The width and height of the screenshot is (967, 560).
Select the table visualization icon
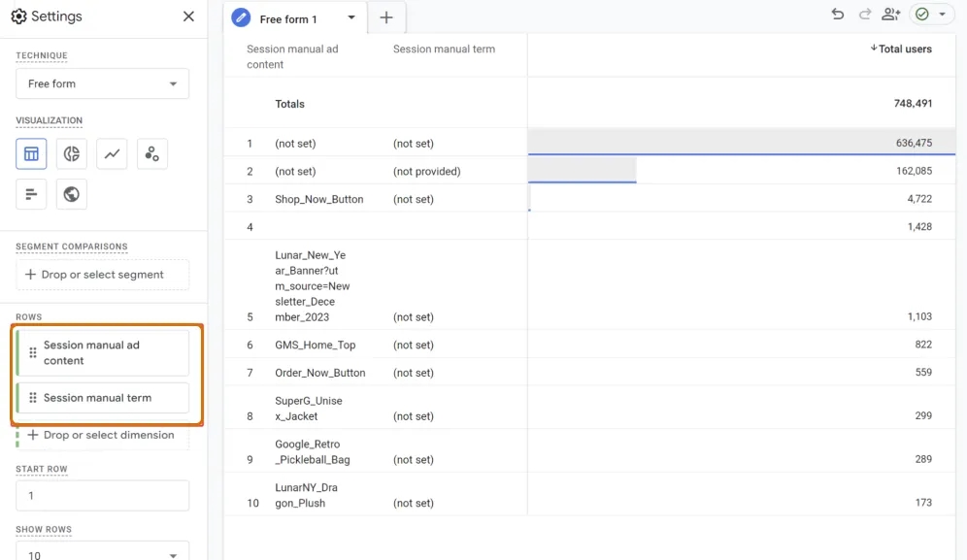(x=31, y=153)
